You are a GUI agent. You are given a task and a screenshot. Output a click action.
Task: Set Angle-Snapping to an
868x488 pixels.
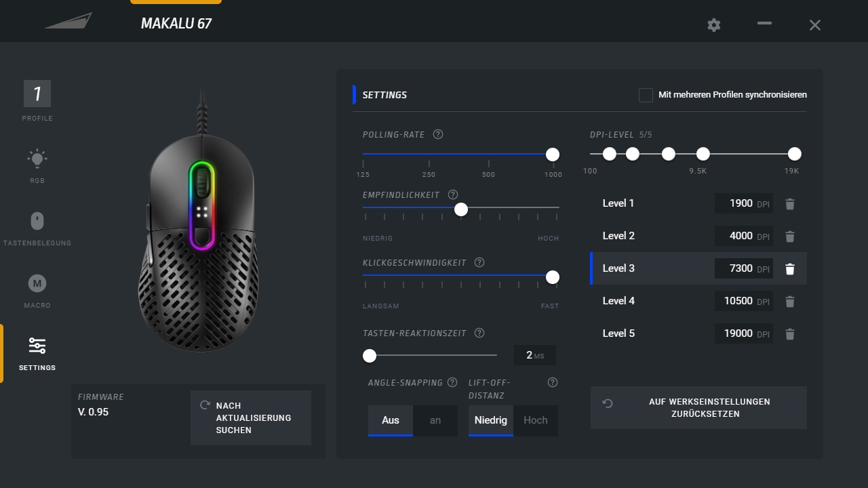coord(435,421)
